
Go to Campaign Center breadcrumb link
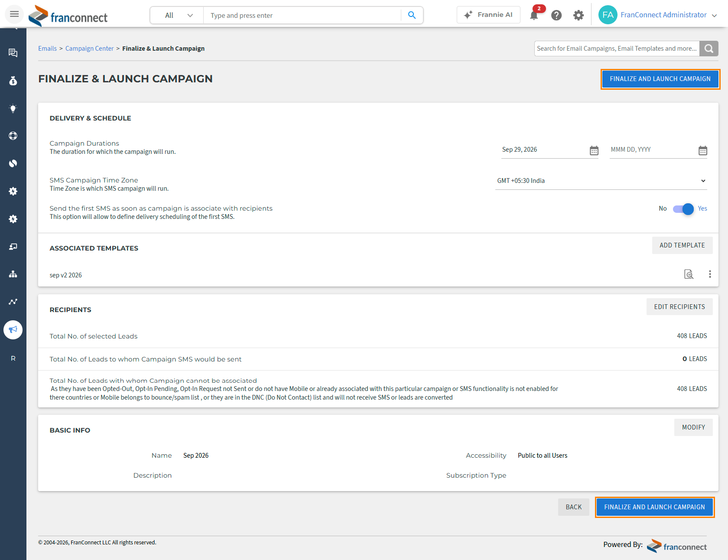tap(89, 49)
